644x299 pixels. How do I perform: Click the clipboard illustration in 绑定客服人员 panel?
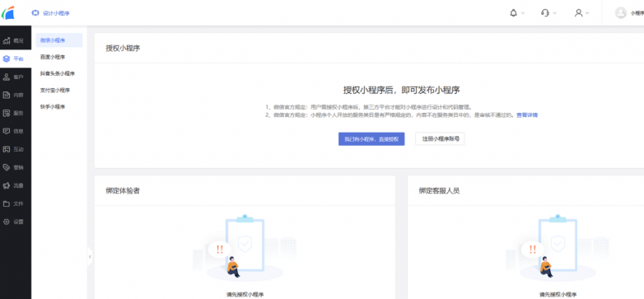click(558, 247)
